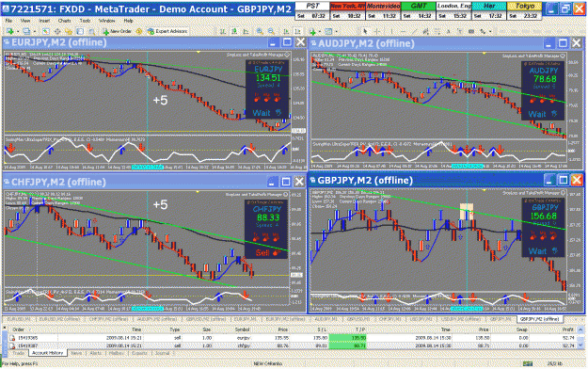Image resolution: width=588 pixels, height=369 pixels.
Task: Open the Strategy Tester icon
Action: [92, 31]
